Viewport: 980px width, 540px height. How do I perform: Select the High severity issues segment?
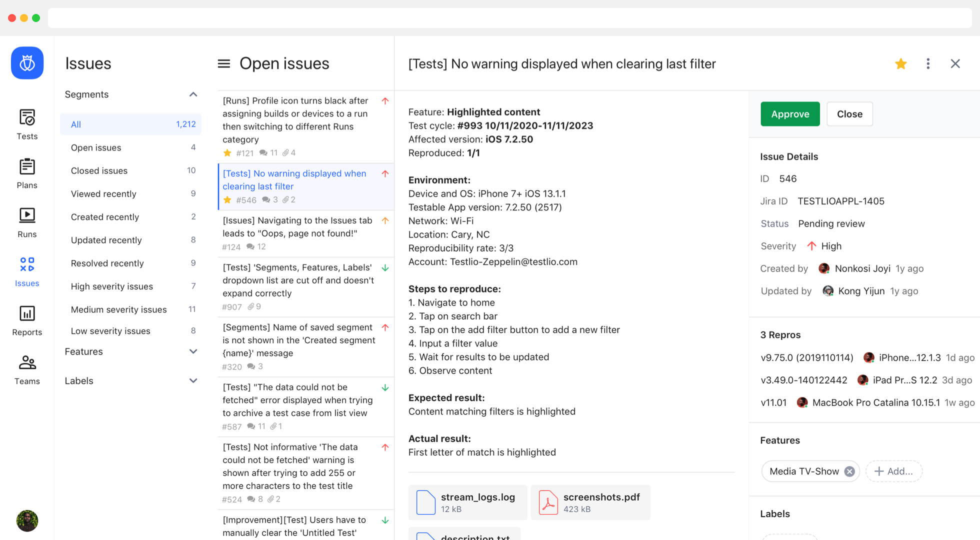[112, 286]
